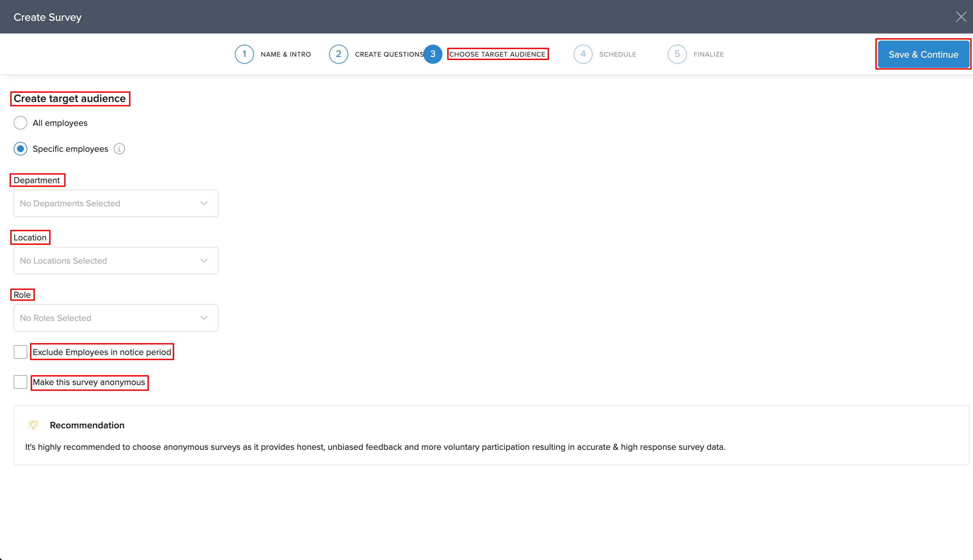
Task: Click info icon next to Specific employees
Action: tap(119, 149)
